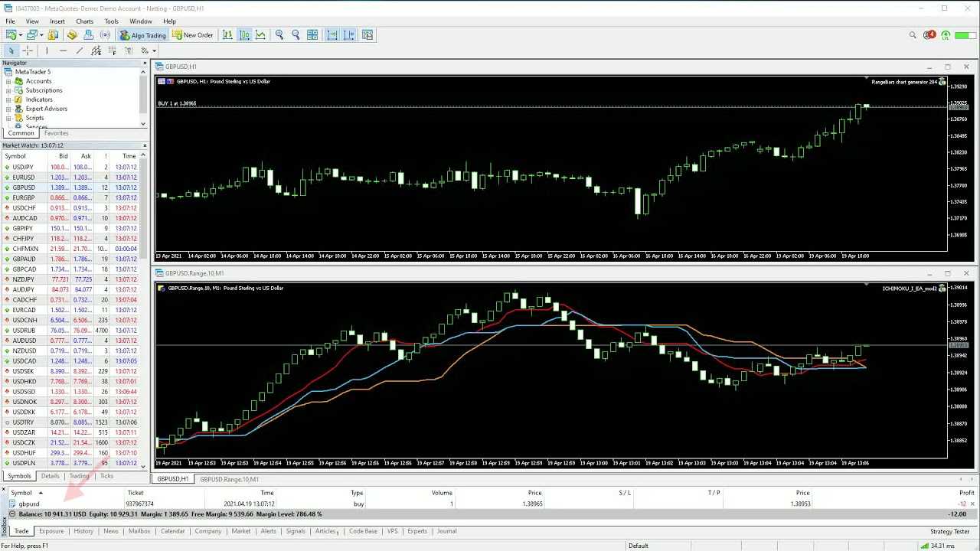Click the New Order button
This screenshot has height=551, width=980.
coord(193,34)
